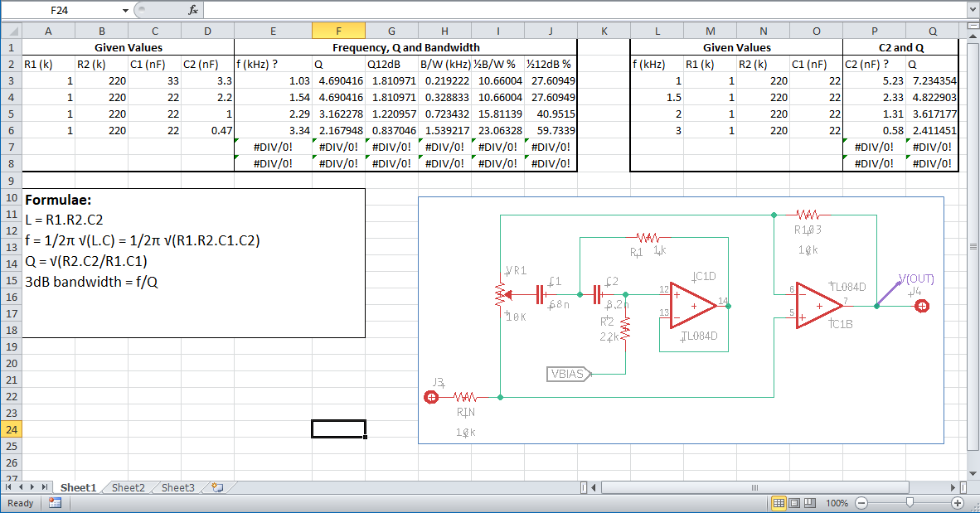Select column F header
Screen dimensions: 980x513
[338, 31]
